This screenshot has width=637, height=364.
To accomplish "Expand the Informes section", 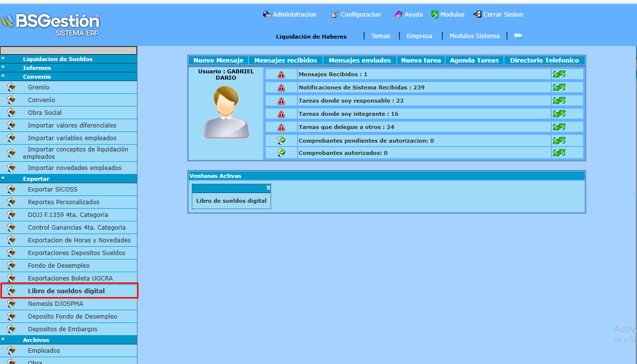I will tap(68, 68).
